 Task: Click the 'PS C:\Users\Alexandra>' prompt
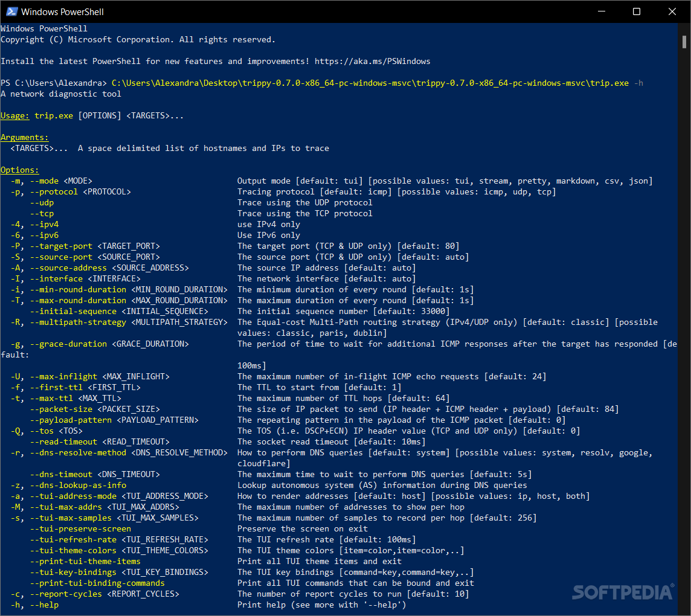54,83
